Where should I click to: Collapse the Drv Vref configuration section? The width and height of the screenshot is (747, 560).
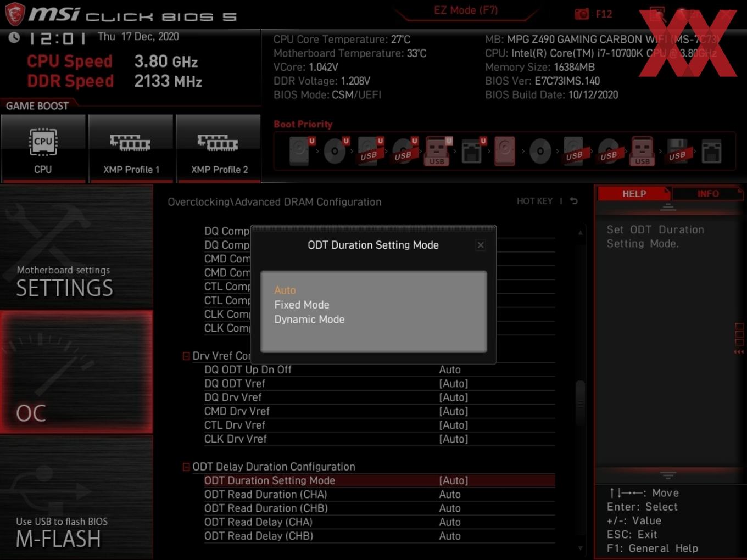click(x=186, y=356)
